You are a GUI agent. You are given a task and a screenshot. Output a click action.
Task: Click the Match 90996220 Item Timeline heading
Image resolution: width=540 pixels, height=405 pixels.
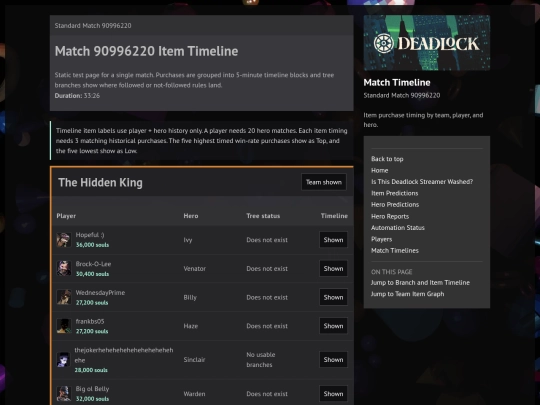[x=146, y=51]
